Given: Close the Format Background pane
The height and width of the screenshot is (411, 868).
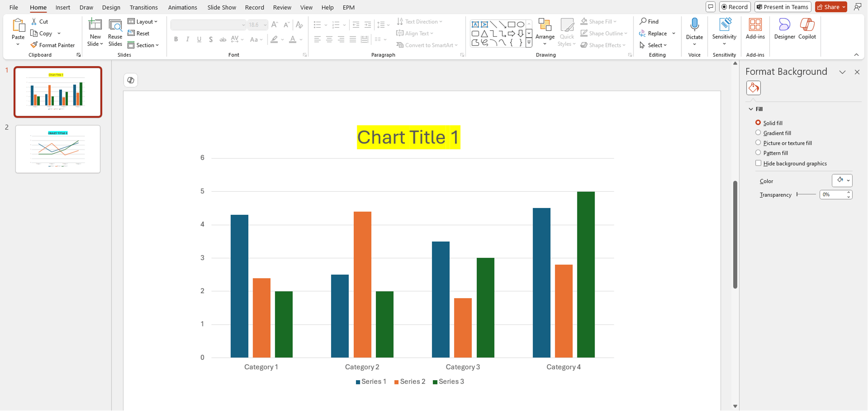Looking at the screenshot, I should 857,72.
